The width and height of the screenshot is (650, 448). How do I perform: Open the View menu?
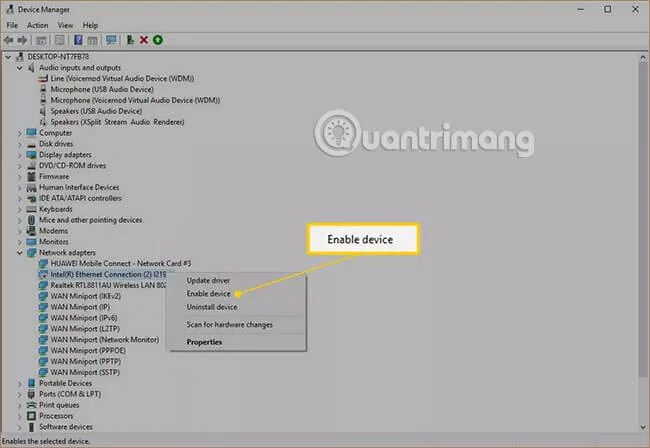pyautogui.click(x=65, y=25)
